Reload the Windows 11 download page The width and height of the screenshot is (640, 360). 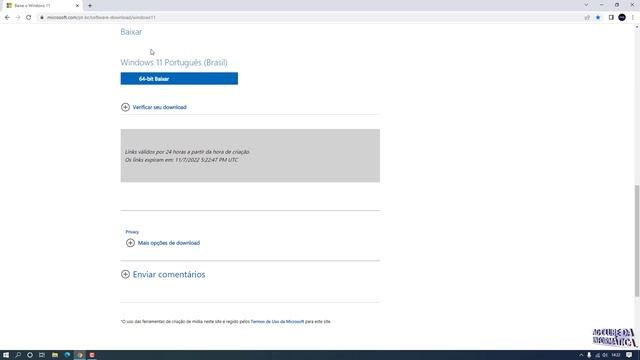pyautogui.click(x=29, y=18)
